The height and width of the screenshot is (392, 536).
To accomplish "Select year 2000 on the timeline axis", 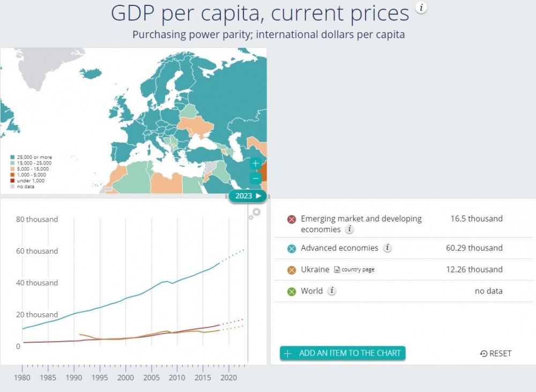I will 125,378.
